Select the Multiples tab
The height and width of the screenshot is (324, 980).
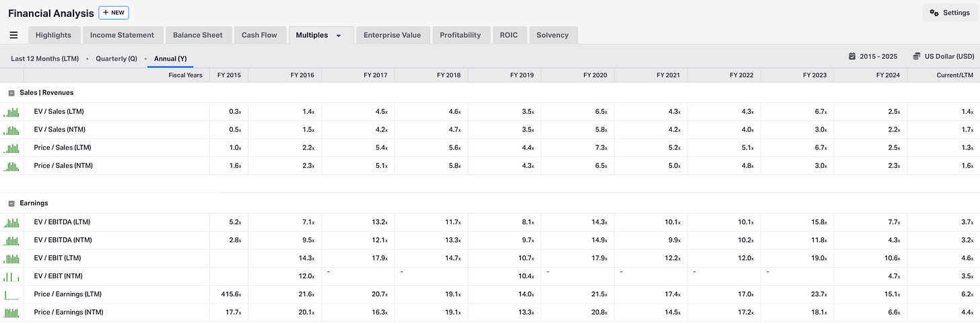click(312, 35)
